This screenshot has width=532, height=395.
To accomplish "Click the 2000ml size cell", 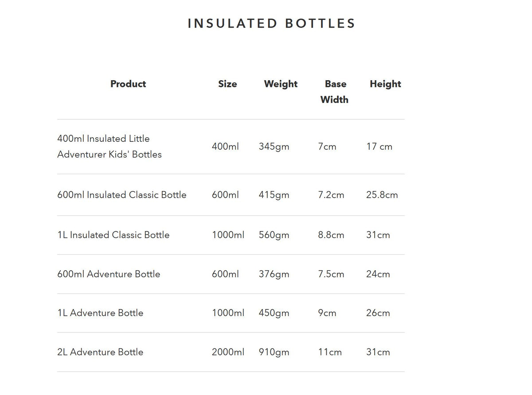I will pos(228,352).
